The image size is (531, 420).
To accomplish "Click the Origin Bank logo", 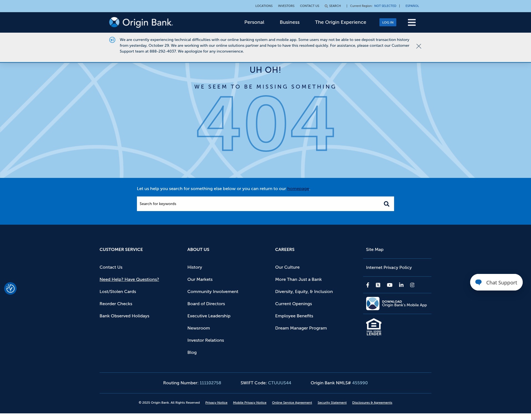I will click(x=141, y=22).
